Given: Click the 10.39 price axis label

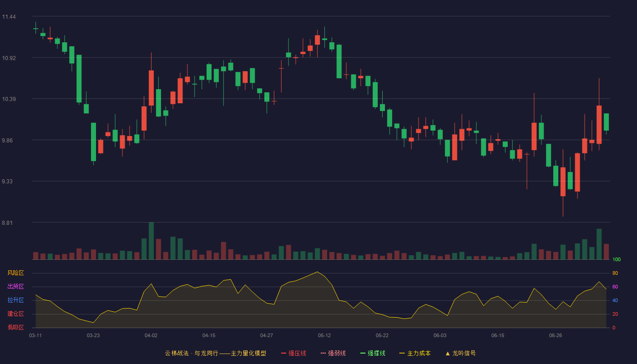Looking at the screenshot, I should (x=9, y=99).
